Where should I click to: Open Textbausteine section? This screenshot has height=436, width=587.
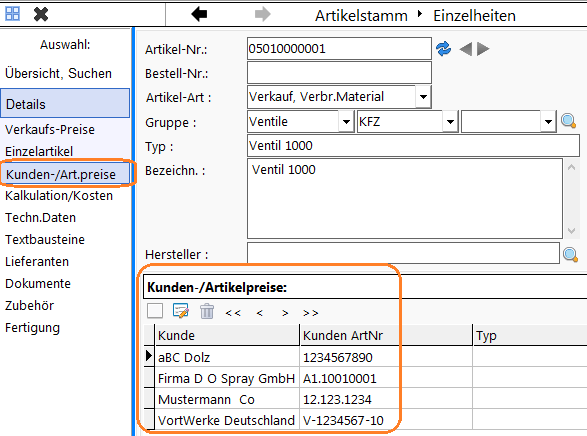tap(45, 240)
